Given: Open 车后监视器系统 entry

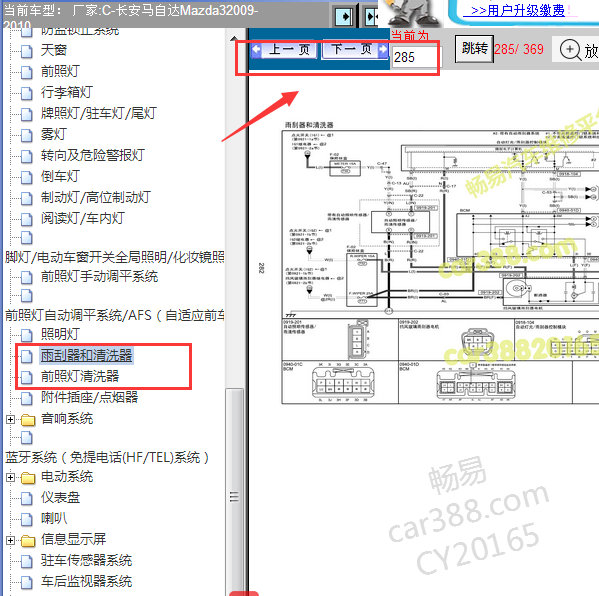Looking at the screenshot, I should (x=86, y=581).
